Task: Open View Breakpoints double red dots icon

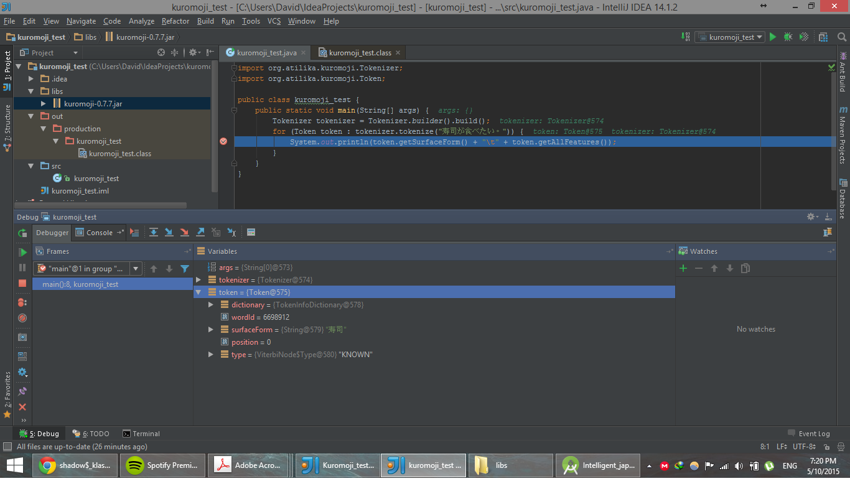Action: (22, 302)
